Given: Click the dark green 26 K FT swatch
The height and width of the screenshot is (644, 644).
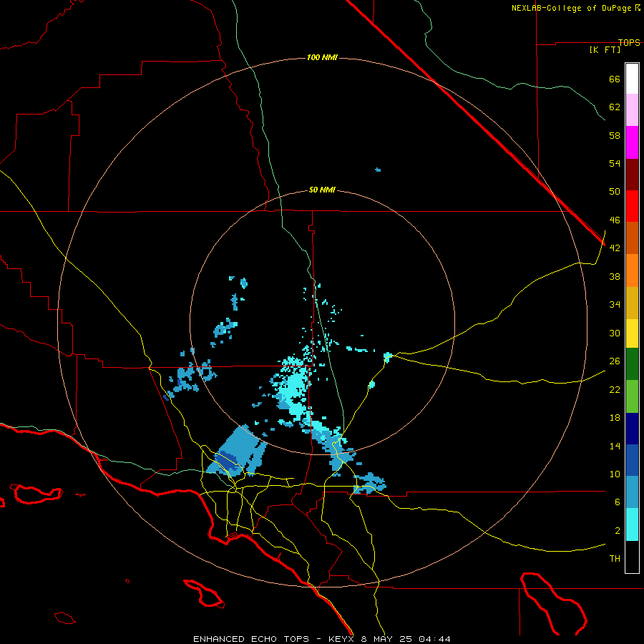Looking at the screenshot, I should (632, 364).
